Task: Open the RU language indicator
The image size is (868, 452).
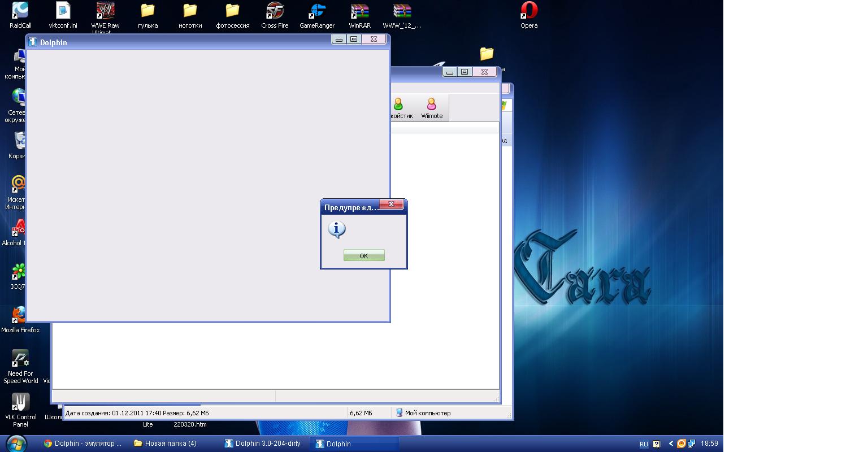Action: [x=644, y=444]
